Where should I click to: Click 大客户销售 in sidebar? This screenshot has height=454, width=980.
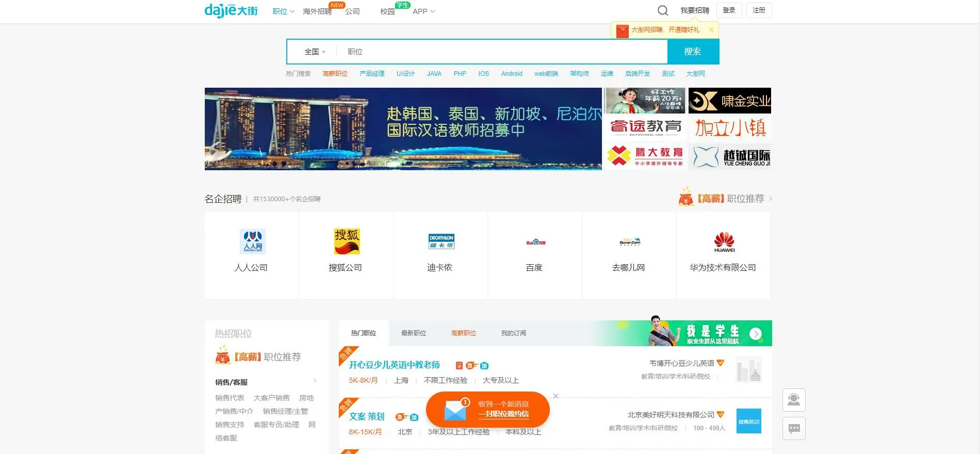pos(271,398)
